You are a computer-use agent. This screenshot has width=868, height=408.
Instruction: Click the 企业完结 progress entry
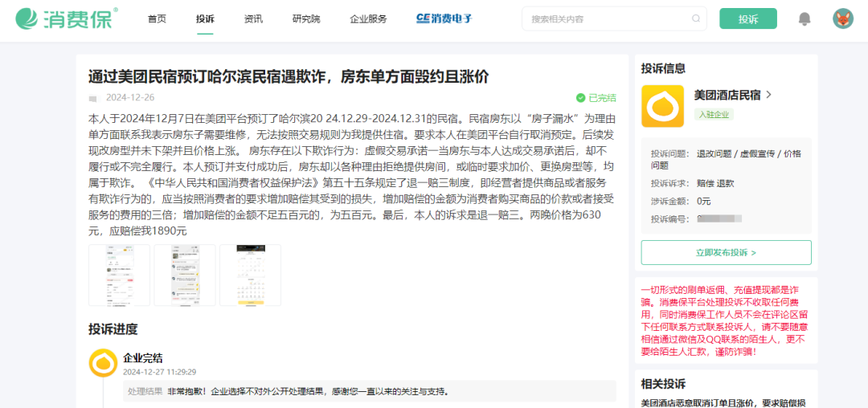pos(143,358)
